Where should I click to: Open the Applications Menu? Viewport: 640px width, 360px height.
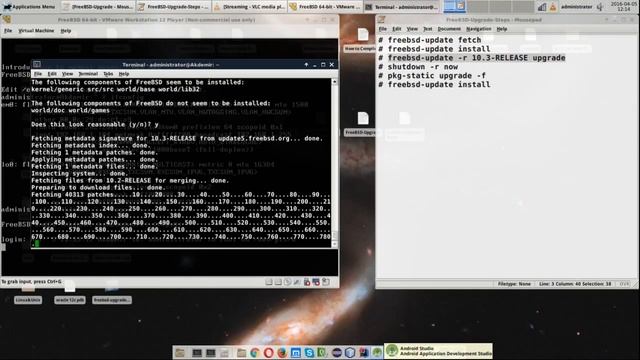pyautogui.click(x=29, y=7)
